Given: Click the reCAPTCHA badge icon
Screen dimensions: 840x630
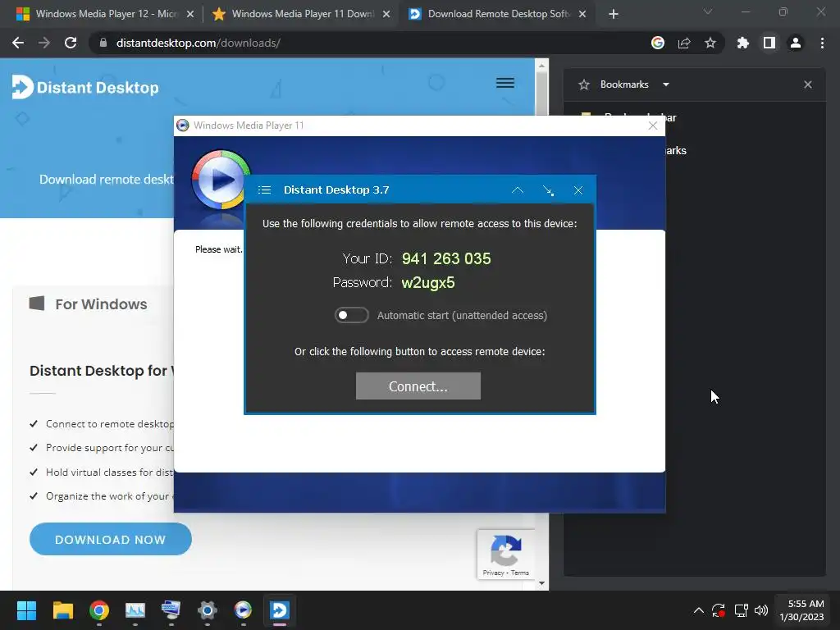Looking at the screenshot, I should click(x=505, y=550).
